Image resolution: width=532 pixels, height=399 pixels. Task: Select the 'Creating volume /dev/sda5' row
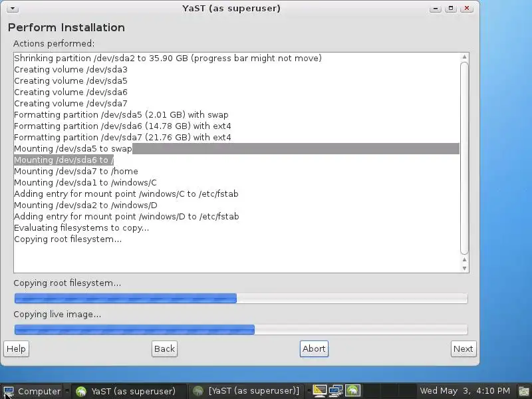[237, 80]
